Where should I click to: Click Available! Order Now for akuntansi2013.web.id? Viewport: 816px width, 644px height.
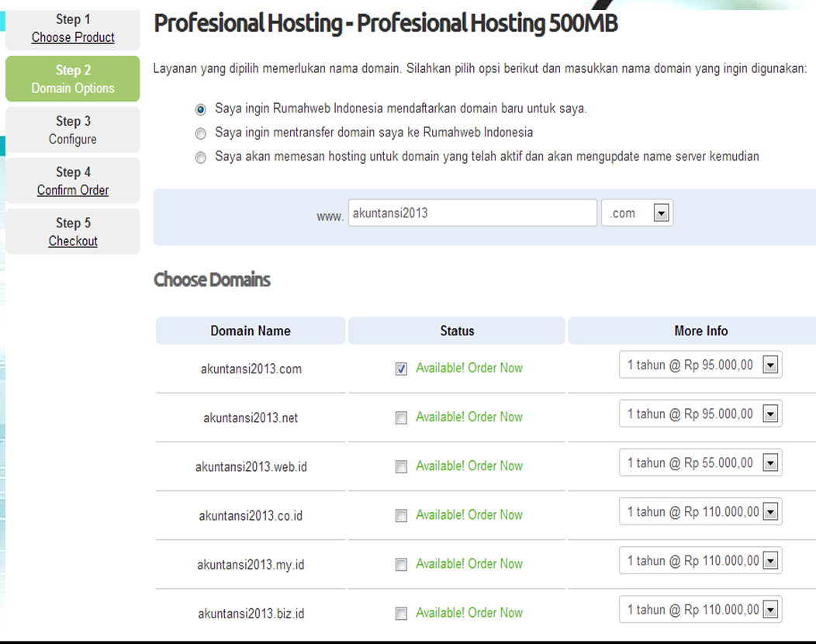(469, 466)
